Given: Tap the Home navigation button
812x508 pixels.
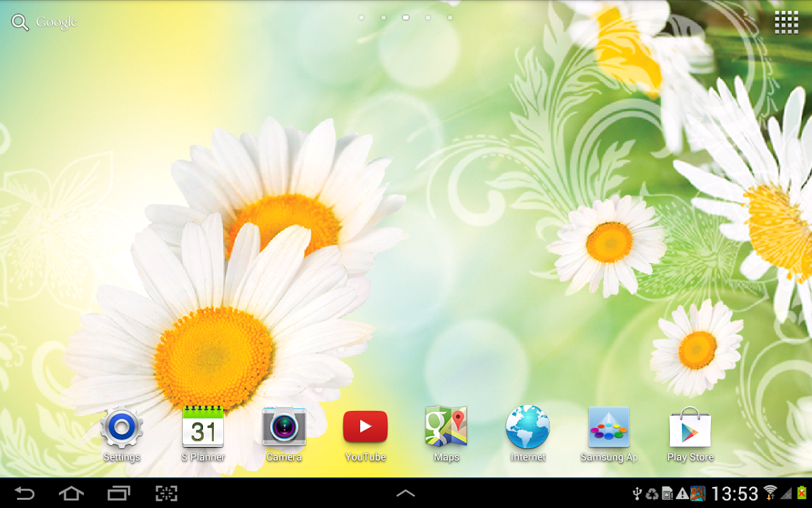Looking at the screenshot, I should 71,494.
